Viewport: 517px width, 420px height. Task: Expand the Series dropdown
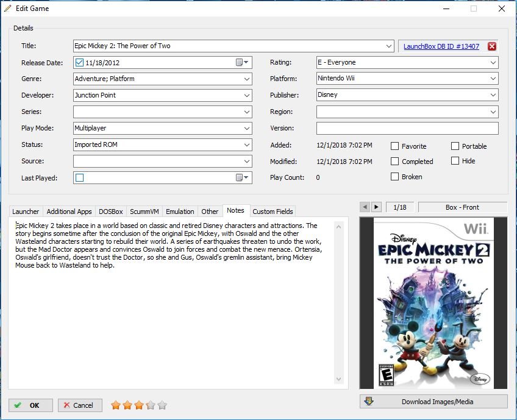(x=247, y=112)
